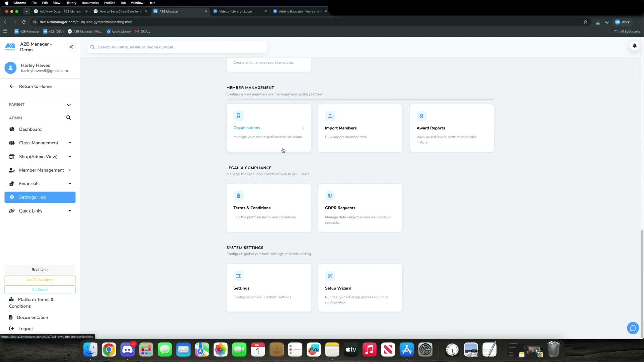Switch to the Add New Docs tab

click(x=60, y=11)
